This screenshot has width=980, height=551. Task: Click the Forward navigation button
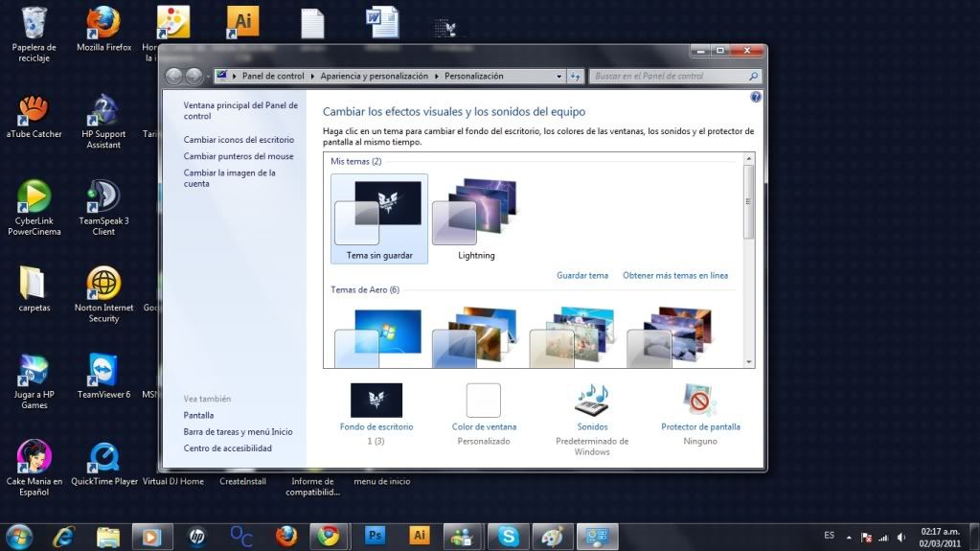(x=194, y=77)
